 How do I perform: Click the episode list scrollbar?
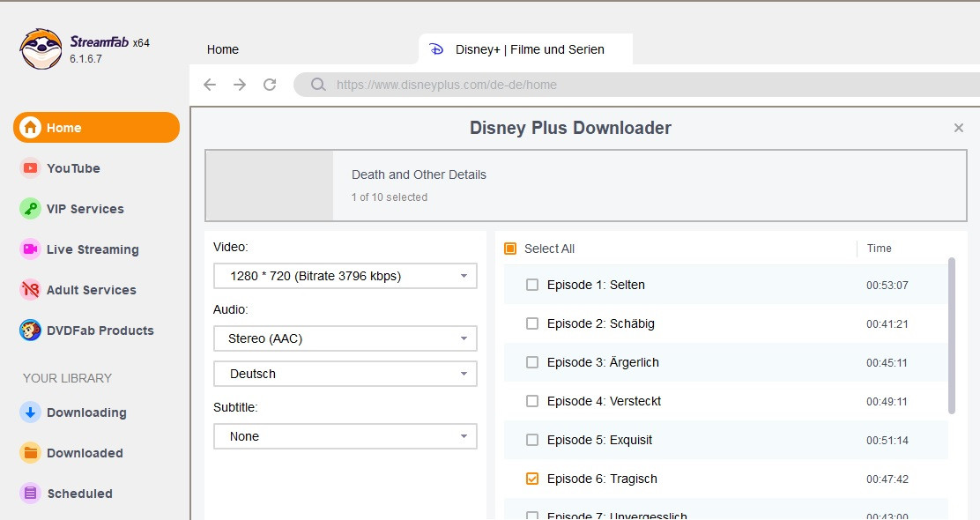coord(952,336)
